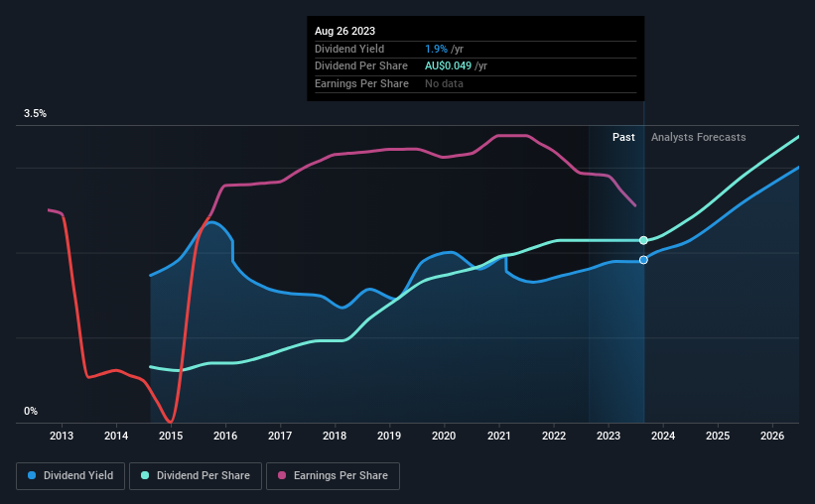Click the 3.5% y-axis label

(x=35, y=113)
